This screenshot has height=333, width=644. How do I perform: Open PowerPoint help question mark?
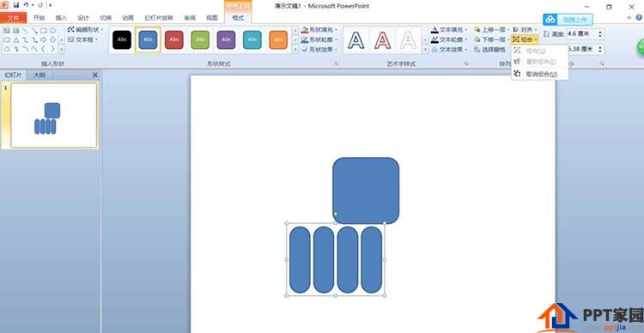pos(639,17)
